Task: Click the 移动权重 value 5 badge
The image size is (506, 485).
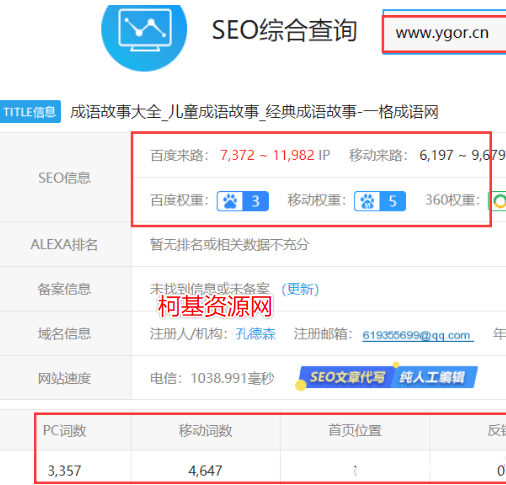Action: [x=393, y=201]
